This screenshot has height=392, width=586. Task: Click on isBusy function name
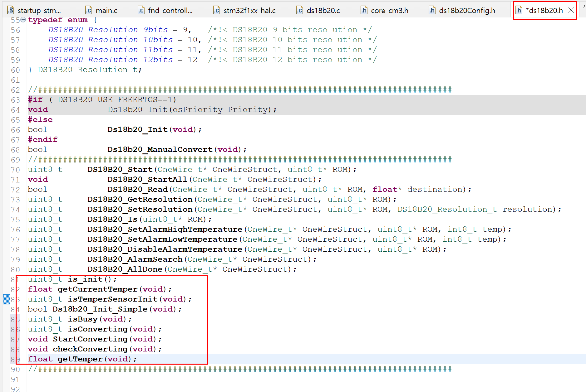pos(83,319)
